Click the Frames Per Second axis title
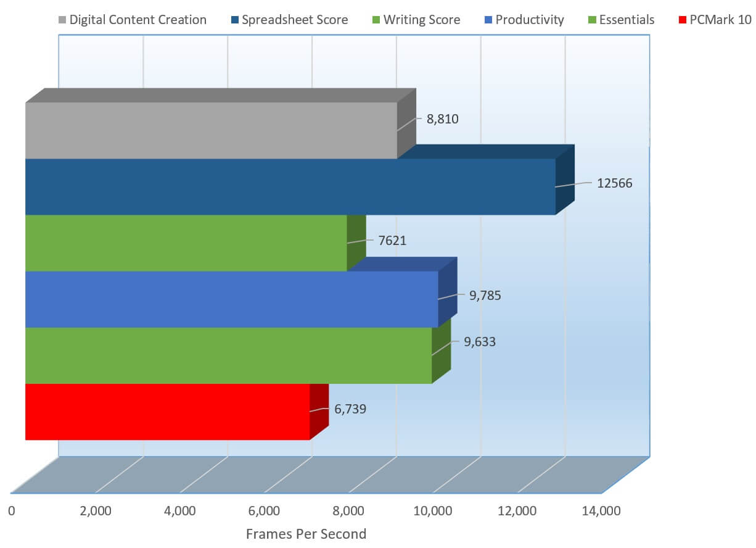The height and width of the screenshot is (548, 756). pyautogui.click(x=306, y=534)
